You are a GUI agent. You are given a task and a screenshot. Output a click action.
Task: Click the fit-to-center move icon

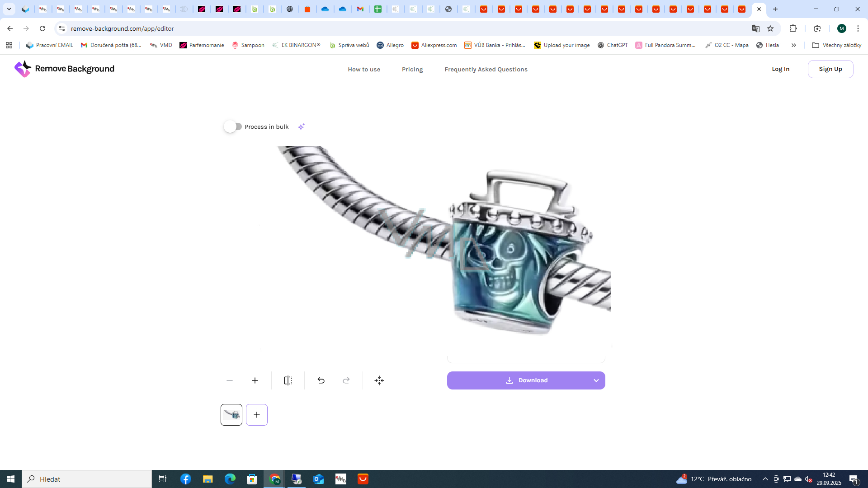click(379, 380)
